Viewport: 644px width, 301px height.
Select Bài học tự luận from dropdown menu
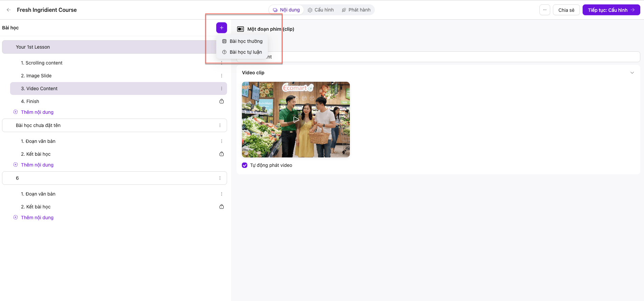click(242, 52)
